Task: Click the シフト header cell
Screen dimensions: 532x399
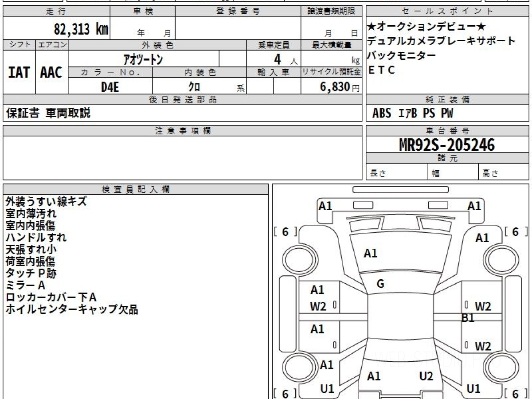Action: pos(19,45)
